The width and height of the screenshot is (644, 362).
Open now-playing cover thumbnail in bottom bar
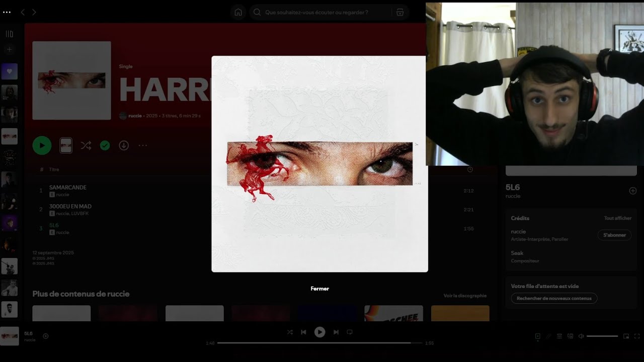point(10,336)
